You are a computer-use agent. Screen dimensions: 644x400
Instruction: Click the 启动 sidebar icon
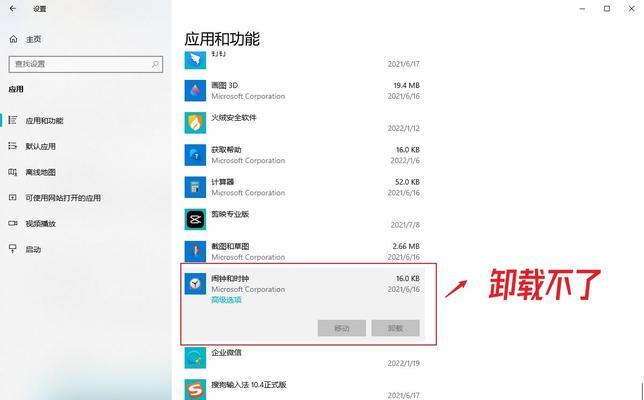pyautogui.click(x=13, y=249)
